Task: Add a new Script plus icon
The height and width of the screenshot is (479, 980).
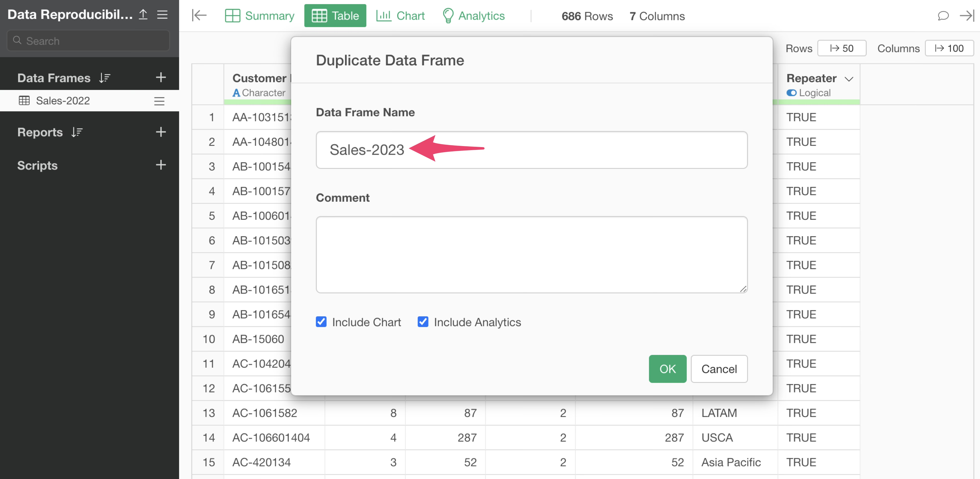Action: point(161,165)
